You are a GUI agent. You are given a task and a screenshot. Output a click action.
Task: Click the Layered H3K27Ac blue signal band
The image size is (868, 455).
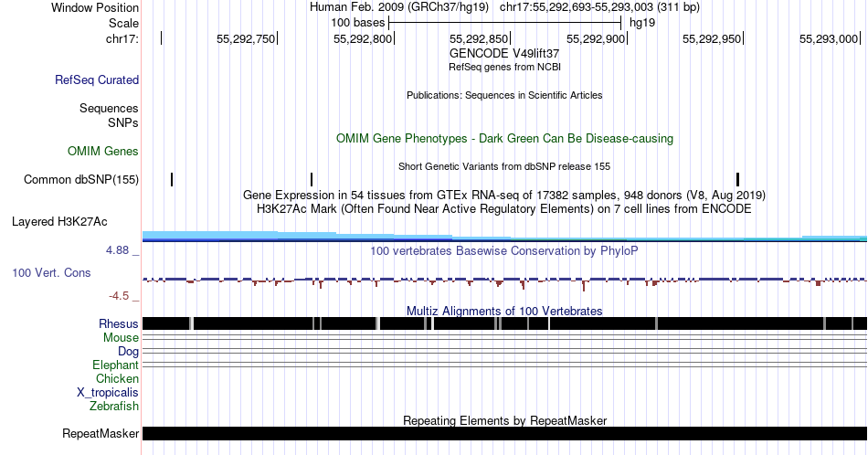pos(504,237)
